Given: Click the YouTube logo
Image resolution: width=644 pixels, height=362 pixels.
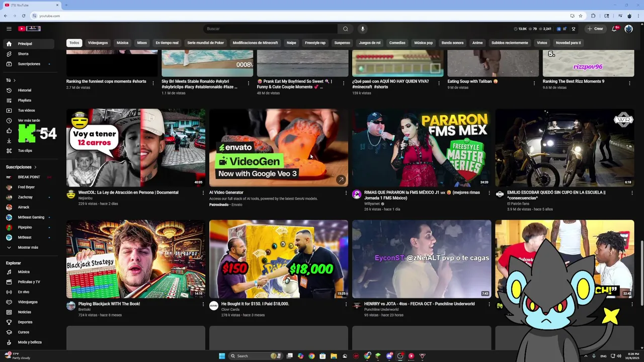Looking at the screenshot, I should [29, 29].
